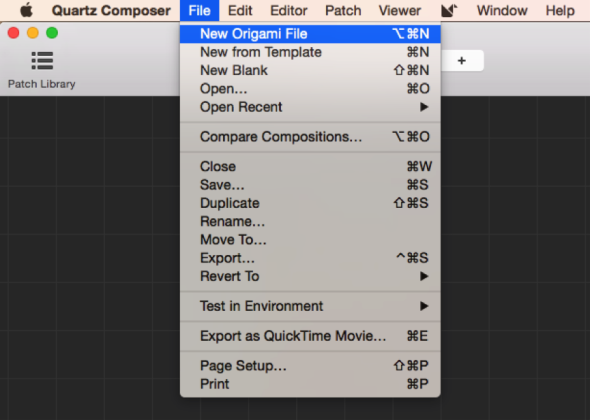590x420 pixels.
Task: Click the dark grid canvas area
Action: tap(90, 258)
